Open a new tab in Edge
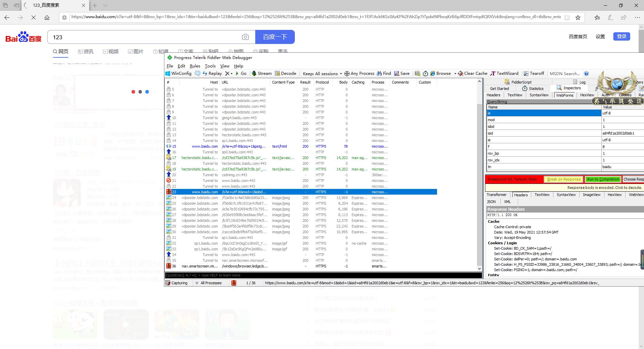 95,5
